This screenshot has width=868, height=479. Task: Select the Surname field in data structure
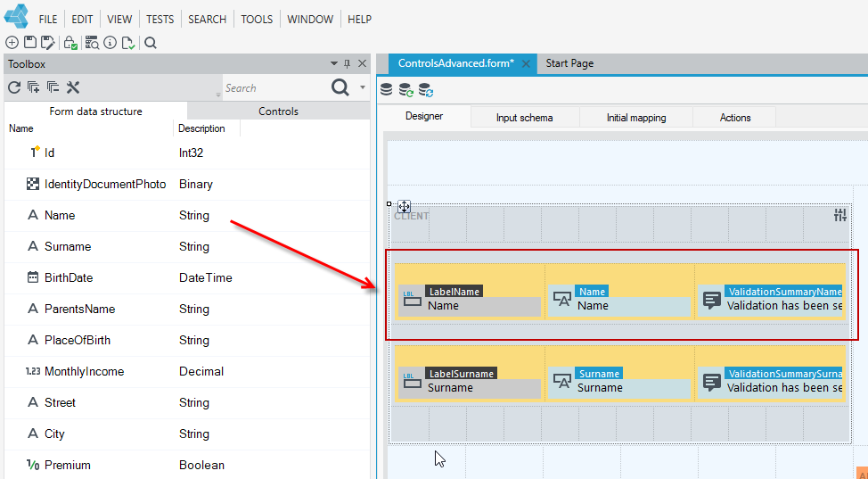[187, 246]
